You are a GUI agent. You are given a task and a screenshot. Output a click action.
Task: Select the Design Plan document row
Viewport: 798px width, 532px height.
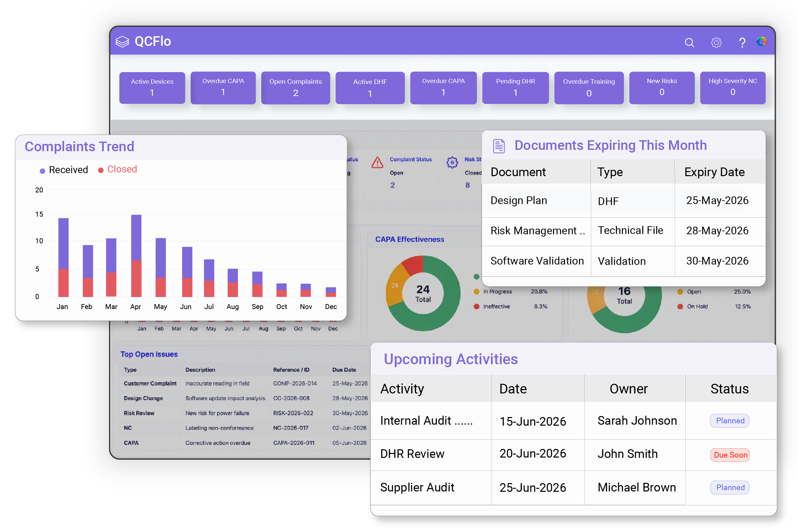(623, 200)
